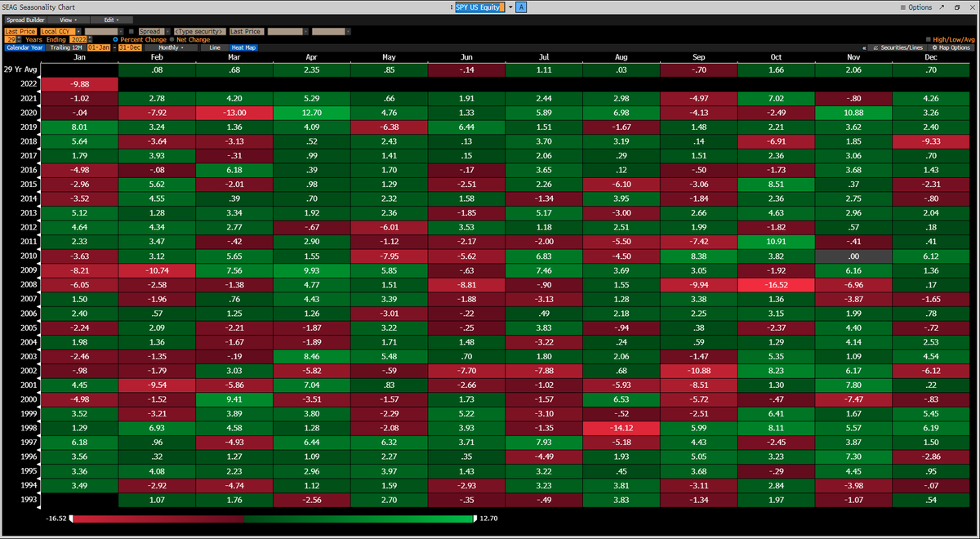Click the -16.52 scale minimum label
The image size is (980, 539).
click(58, 519)
